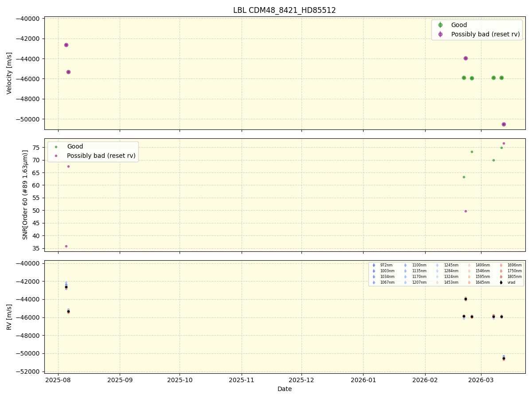
Task: Select the 972nm legend marker icon
Action: click(374, 265)
